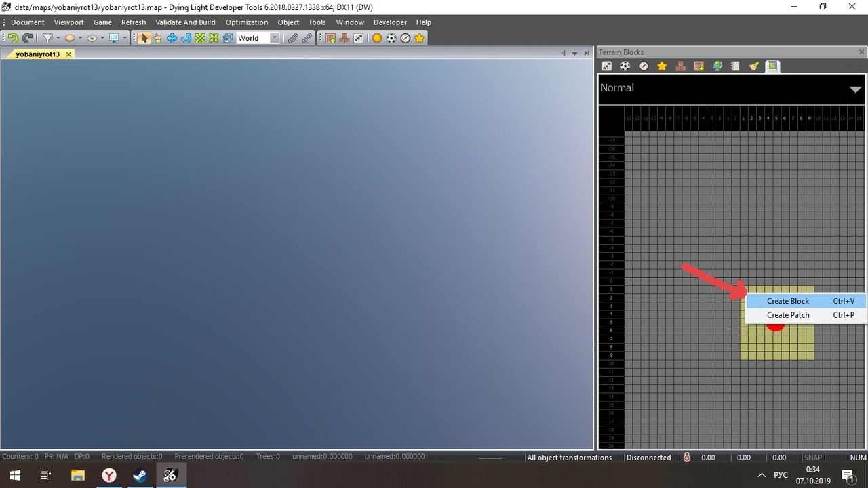
Task: Click the orange ellipse shape icon
Action: pos(69,39)
